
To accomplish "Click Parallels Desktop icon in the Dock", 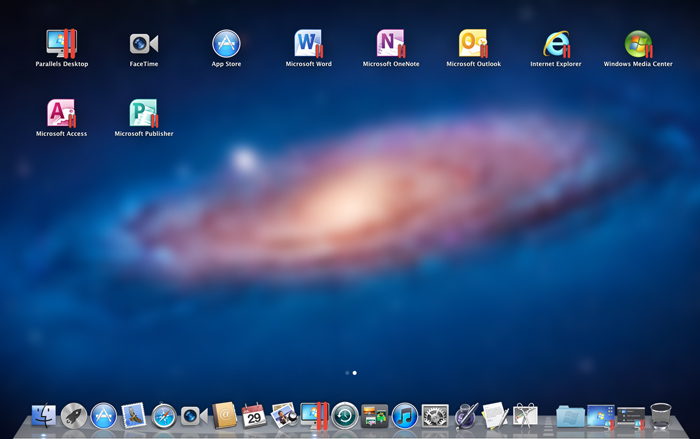I will (314, 416).
